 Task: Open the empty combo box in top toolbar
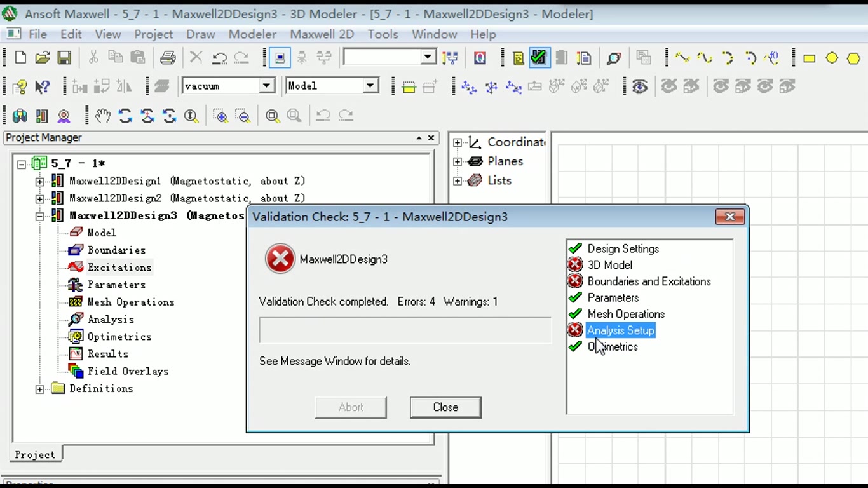point(428,58)
